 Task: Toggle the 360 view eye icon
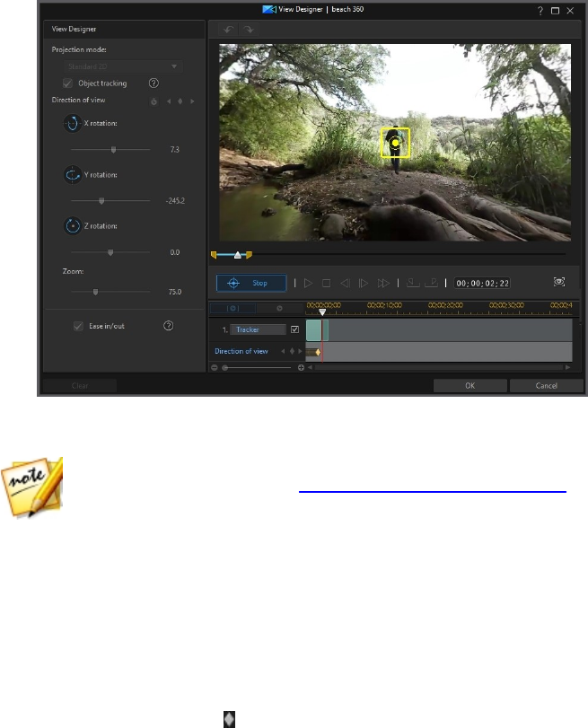[x=559, y=282]
